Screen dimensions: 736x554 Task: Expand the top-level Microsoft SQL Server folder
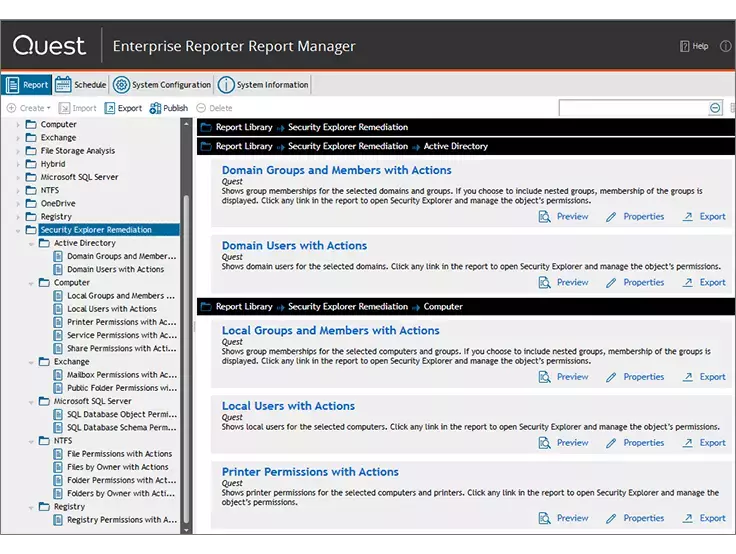coord(18,177)
